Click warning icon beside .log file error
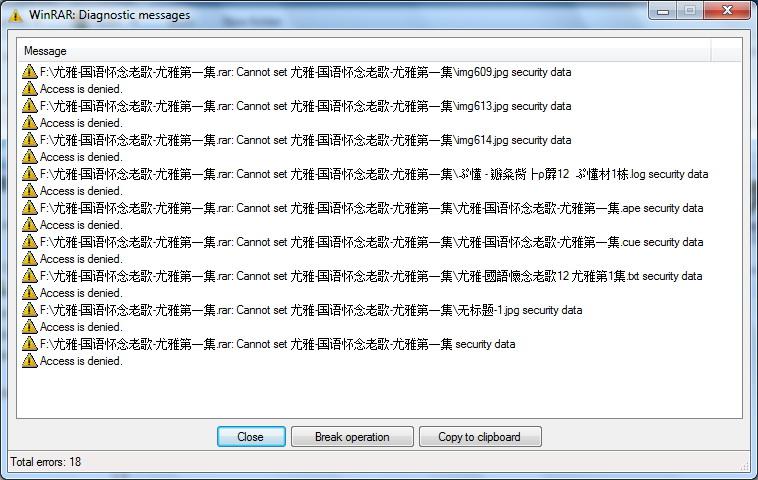758x480 pixels. pos(29,174)
